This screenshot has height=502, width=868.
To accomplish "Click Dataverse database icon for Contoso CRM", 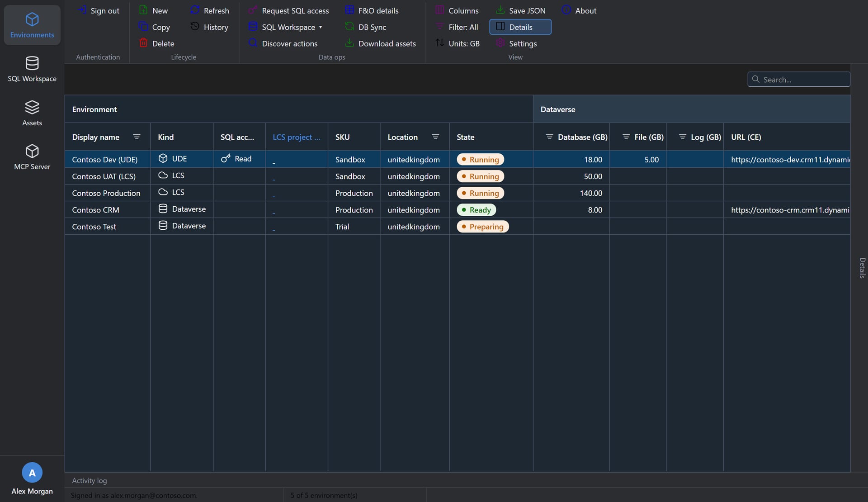I will point(163,208).
